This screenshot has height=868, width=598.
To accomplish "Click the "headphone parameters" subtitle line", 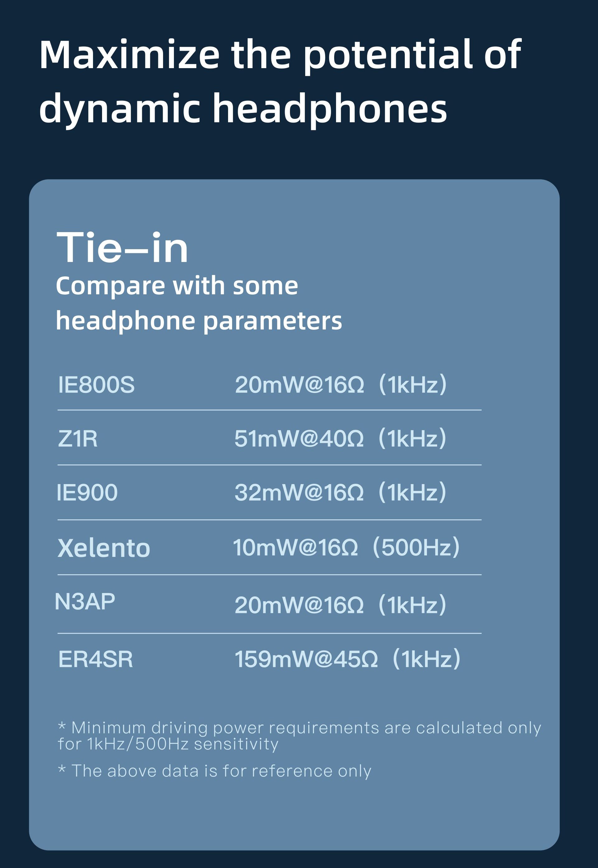I will pyautogui.click(x=199, y=321).
